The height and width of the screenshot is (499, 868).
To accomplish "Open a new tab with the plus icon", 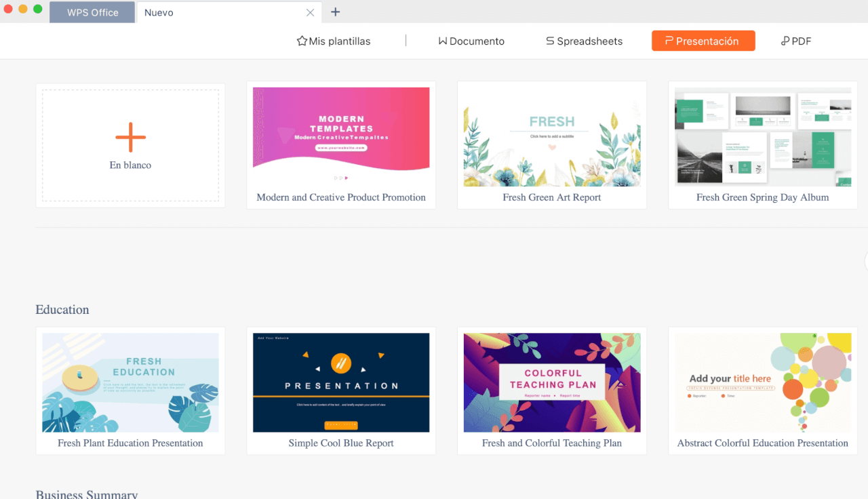I will (x=335, y=12).
